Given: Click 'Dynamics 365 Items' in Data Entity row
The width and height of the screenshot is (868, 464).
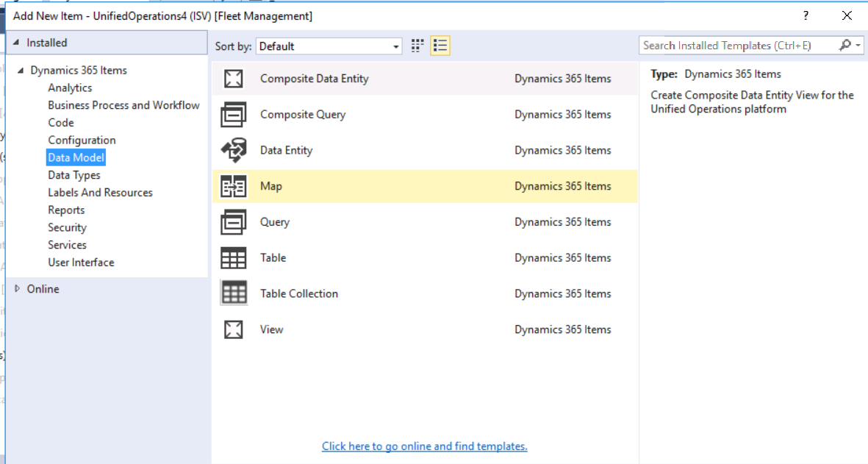Looking at the screenshot, I should [562, 150].
